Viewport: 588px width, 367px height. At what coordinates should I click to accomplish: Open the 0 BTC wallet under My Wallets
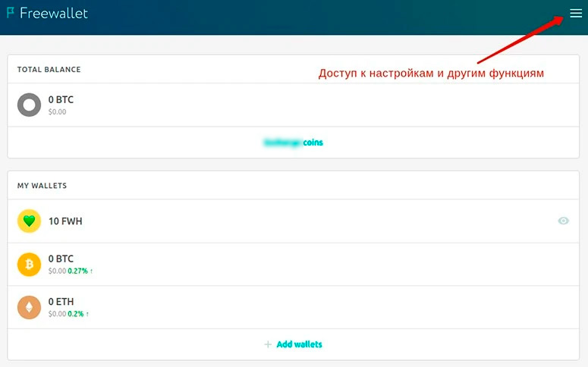(294, 265)
